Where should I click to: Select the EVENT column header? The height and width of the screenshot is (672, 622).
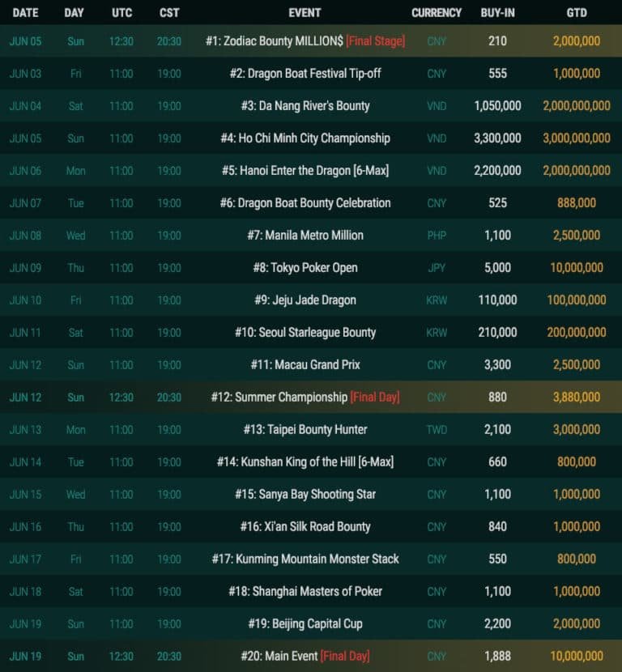point(305,13)
